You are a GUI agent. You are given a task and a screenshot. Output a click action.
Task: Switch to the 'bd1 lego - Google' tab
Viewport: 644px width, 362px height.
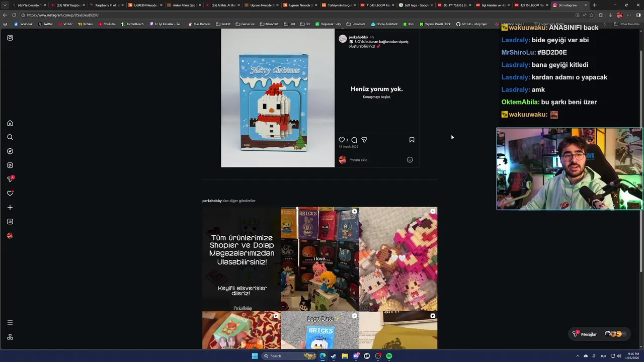pyautogui.click(x=416, y=5)
